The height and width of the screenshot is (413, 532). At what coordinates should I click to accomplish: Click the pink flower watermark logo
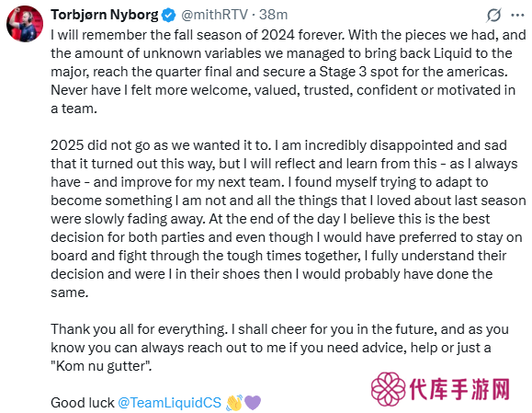click(x=388, y=389)
